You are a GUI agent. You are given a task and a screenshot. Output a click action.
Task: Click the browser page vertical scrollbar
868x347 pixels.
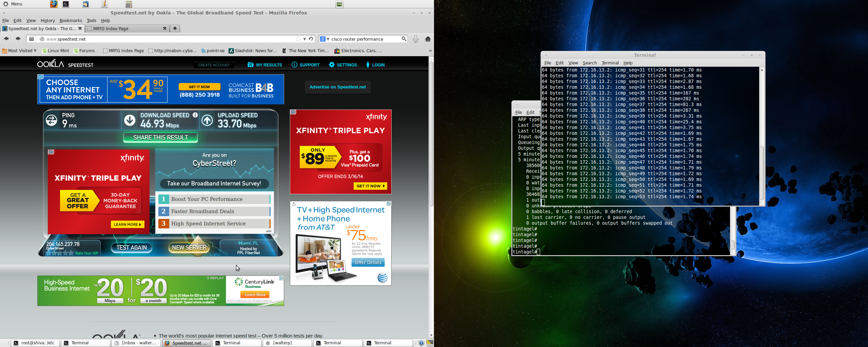tap(431, 136)
